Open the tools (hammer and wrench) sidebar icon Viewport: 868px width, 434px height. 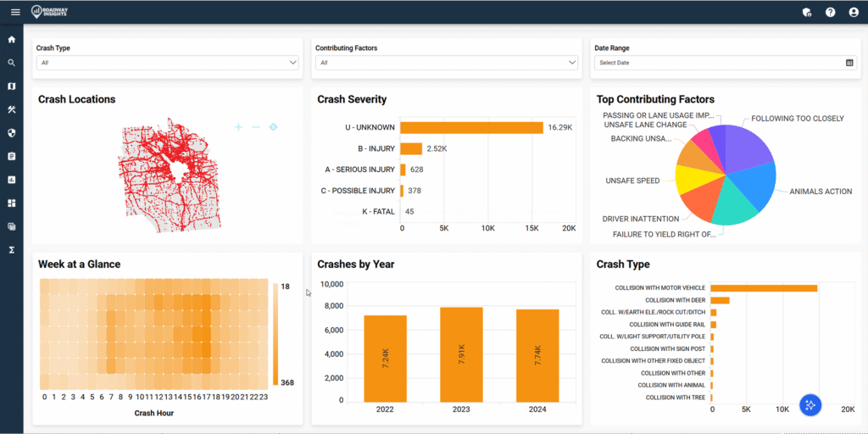click(12, 109)
